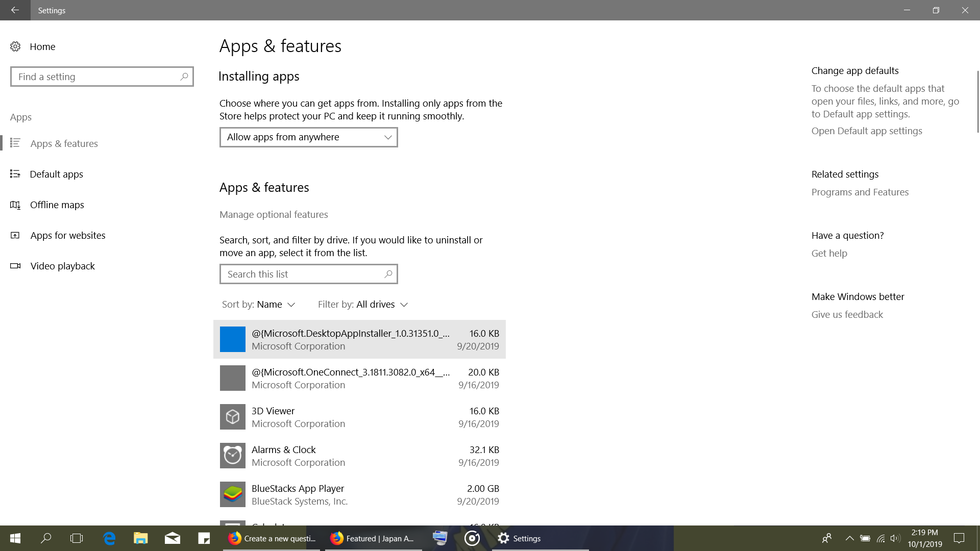Click the magnifier in Search this list
This screenshot has width=980, height=551.
388,274
